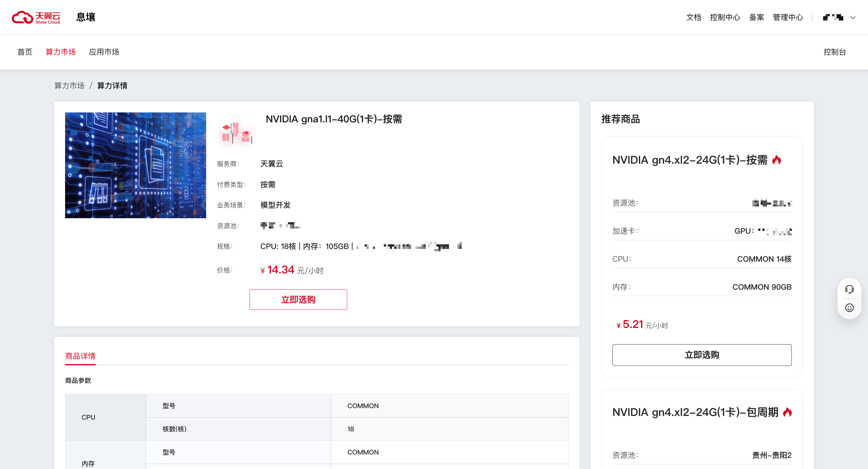Open 管理中心 in top navigation
The width and height of the screenshot is (868, 469).
click(x=788, y=17)
